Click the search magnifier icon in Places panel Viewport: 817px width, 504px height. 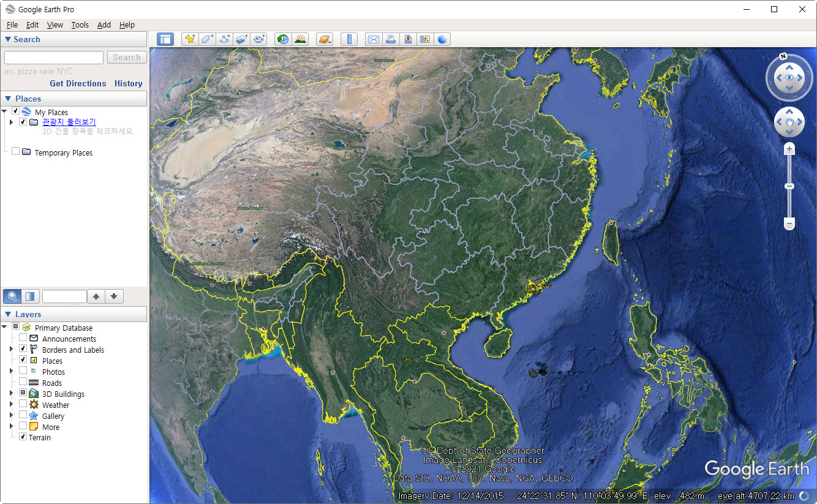(12, 296)
